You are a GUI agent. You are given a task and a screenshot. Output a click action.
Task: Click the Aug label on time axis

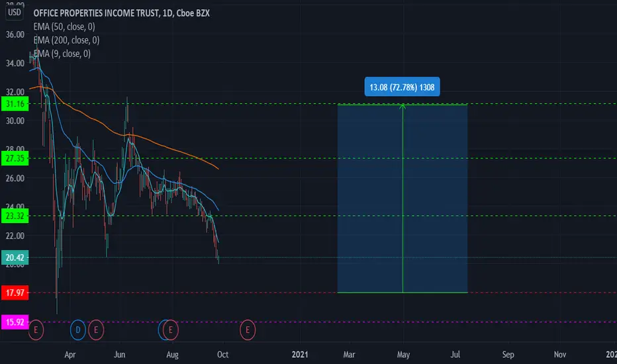coord(172,355)
